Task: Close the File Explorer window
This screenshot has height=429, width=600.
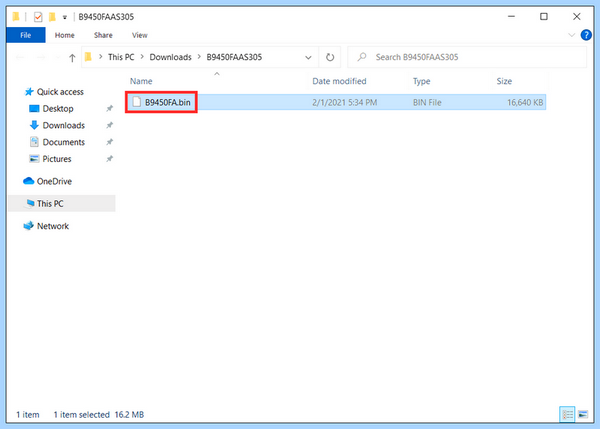Action: point(577,16)
